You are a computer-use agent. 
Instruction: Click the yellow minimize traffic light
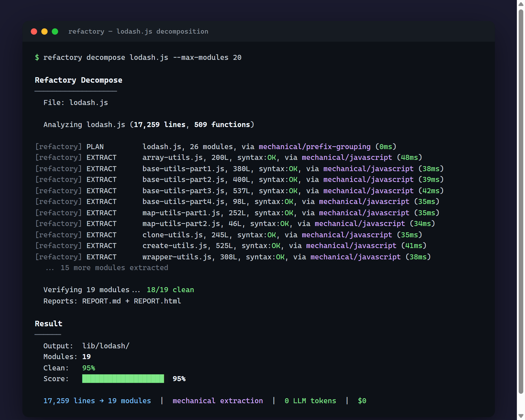[x=44, y=31]
